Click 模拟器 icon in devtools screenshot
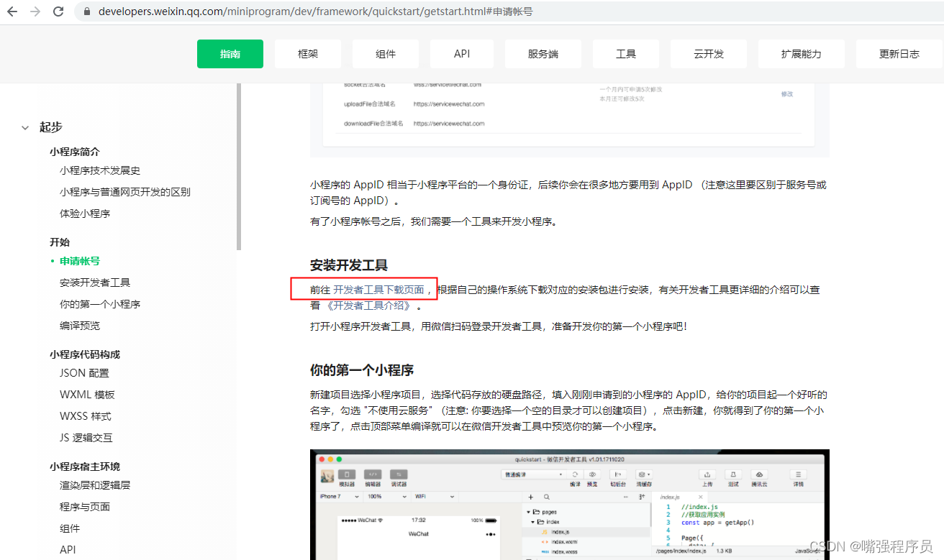Image resolution: width=944 pixels, height=560 pixels. pos(347,475)
